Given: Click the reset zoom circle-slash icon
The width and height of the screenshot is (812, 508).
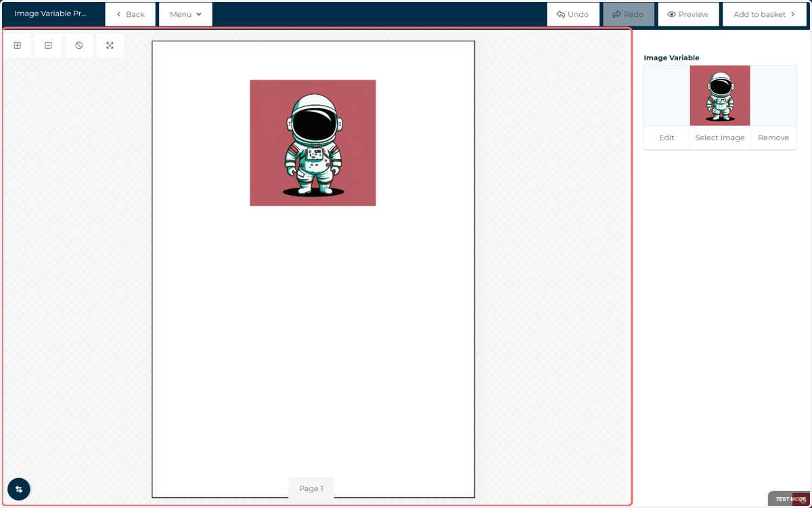Looking at the screenshot, I should (x=79, y=45).
